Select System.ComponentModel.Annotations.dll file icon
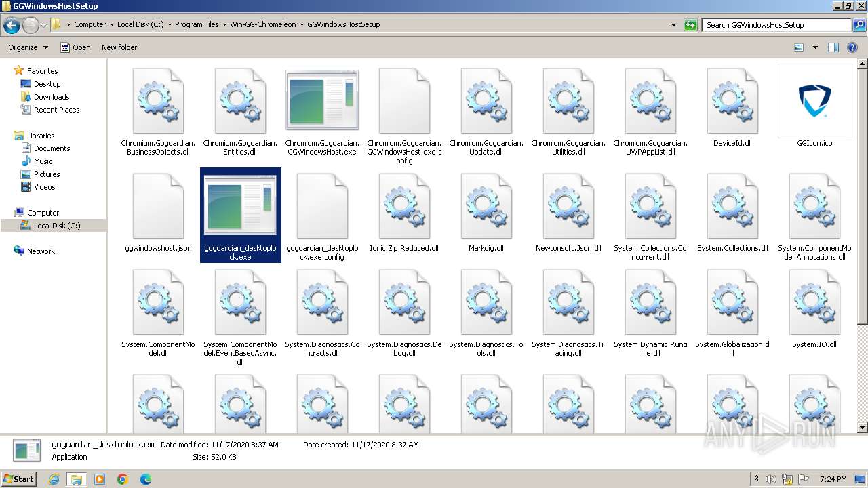868x488 pixels. point(814,205)
